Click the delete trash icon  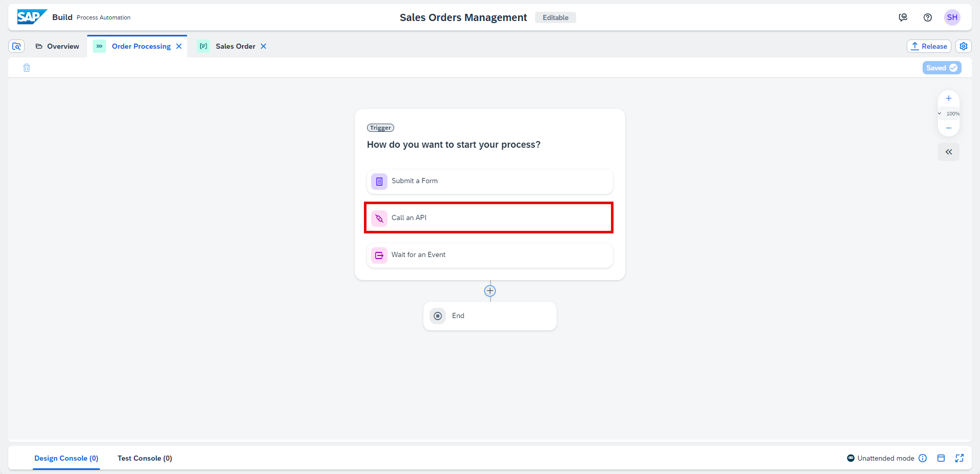point(27,68)
